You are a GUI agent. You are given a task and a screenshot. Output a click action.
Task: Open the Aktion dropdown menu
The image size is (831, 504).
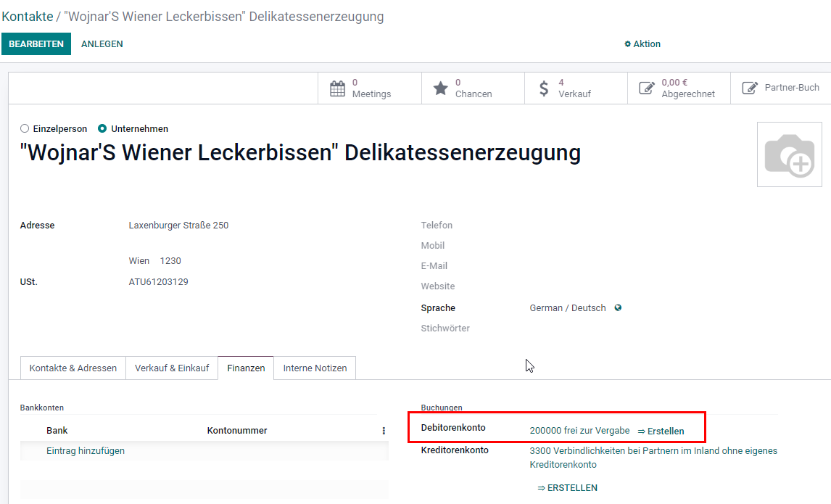pyautogui.click(x=642, y=44)
